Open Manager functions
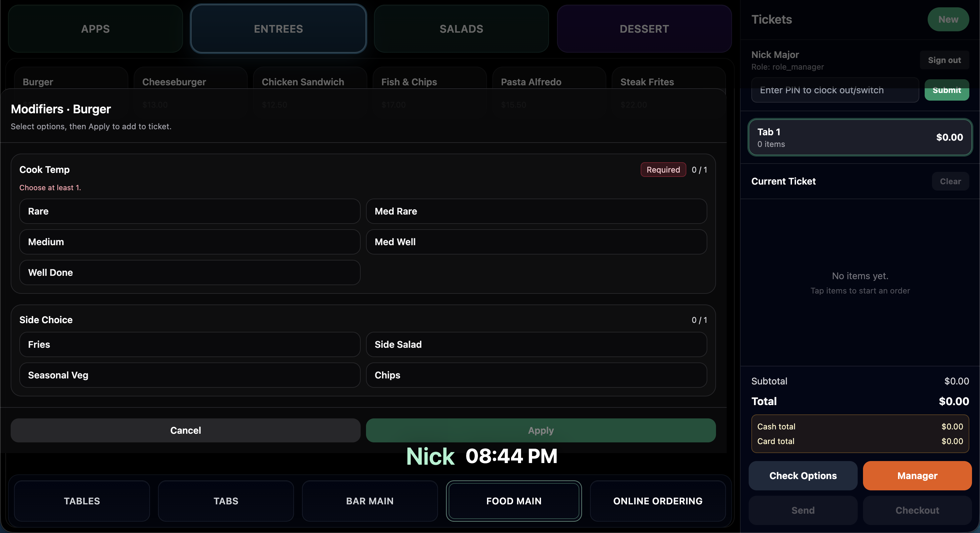Image resolution: width=980 pixels, height=533 pixels. 917,476
